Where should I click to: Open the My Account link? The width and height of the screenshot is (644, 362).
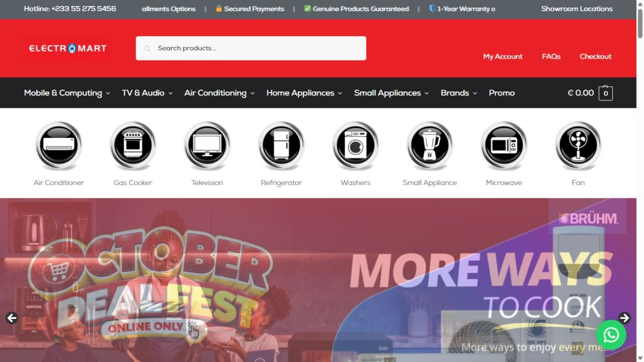[502, 56]
